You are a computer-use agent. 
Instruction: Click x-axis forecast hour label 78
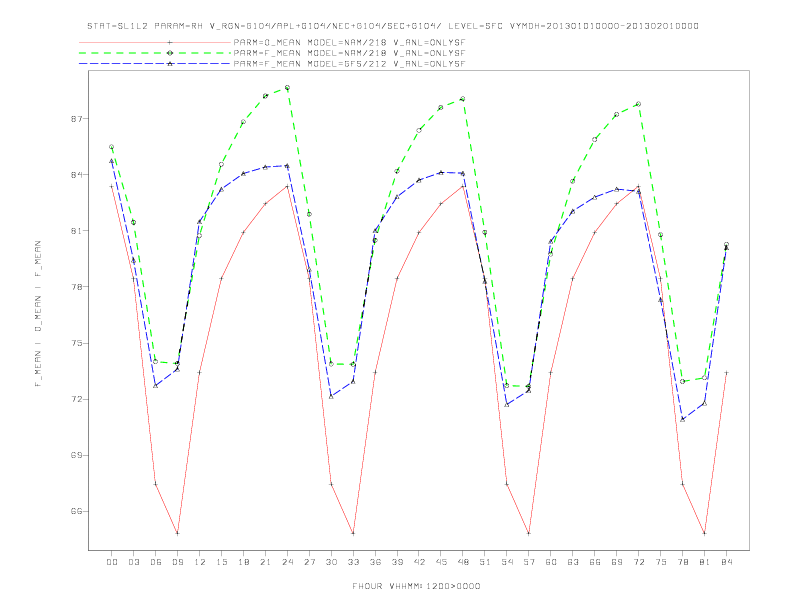click(682, 562)
